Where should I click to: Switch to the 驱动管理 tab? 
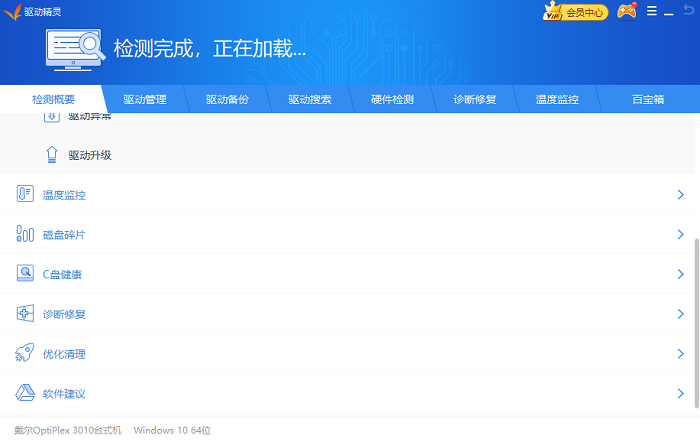[145, 100]
